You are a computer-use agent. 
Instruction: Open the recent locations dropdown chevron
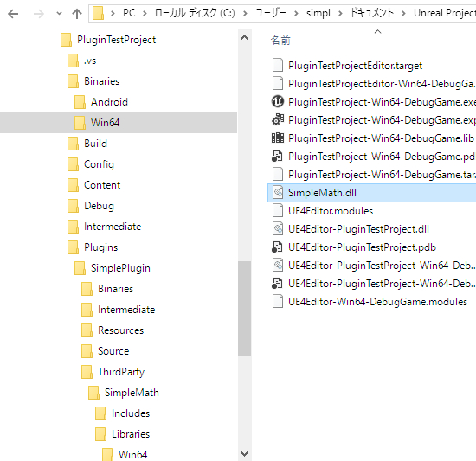[59, 14]
